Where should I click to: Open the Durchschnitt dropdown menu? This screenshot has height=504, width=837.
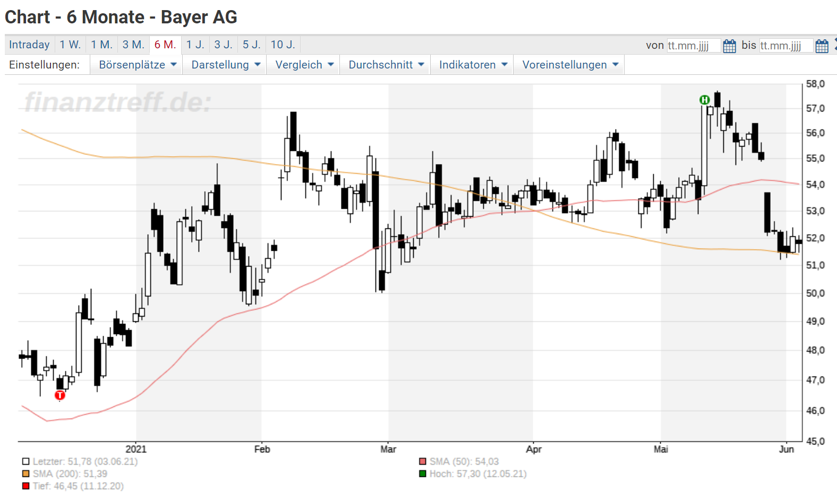click(385, 65)
